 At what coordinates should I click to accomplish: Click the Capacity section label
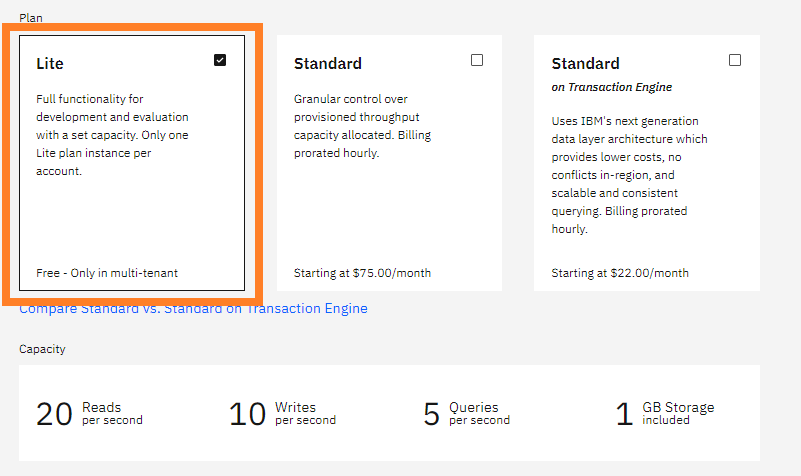coord(42,349)
